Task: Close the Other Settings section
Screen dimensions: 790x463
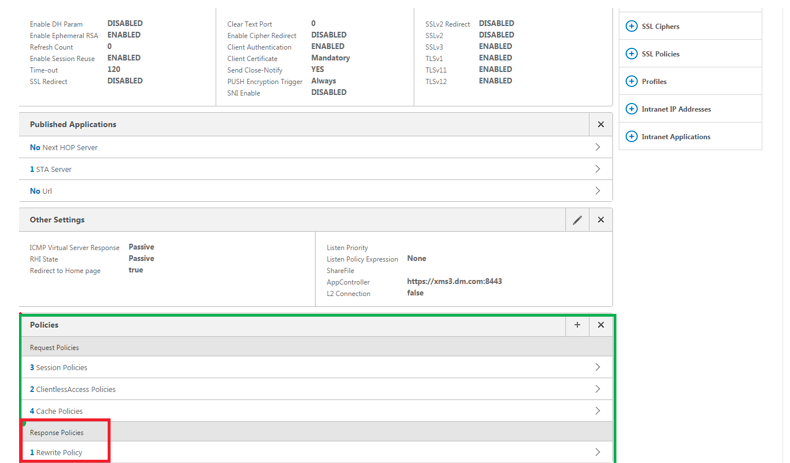Action: click(x=600, y=220)
